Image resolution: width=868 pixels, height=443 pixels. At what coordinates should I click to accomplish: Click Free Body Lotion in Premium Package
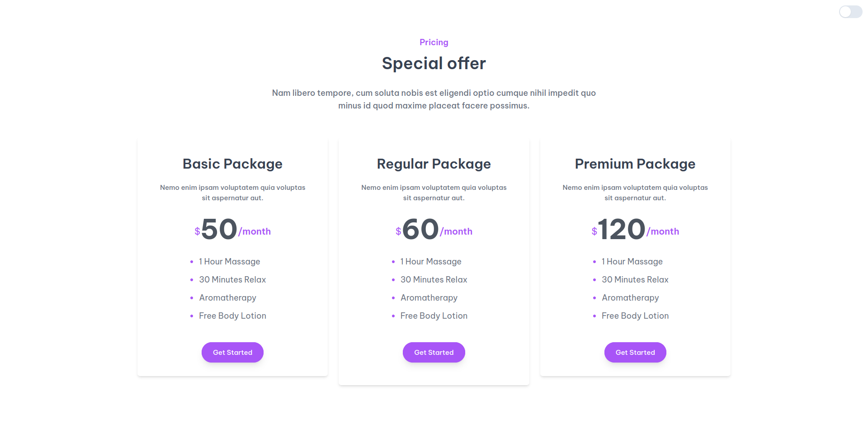click(x=635, y=316)
